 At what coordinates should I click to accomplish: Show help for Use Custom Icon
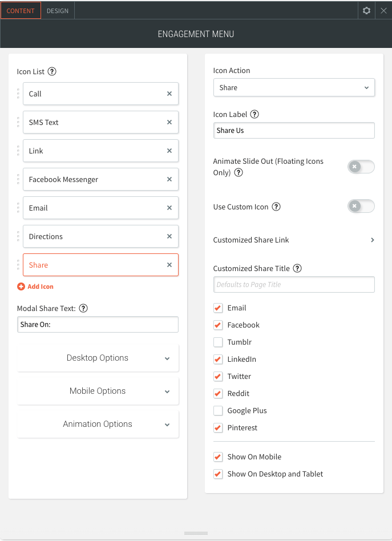click(x=276, y=207)
